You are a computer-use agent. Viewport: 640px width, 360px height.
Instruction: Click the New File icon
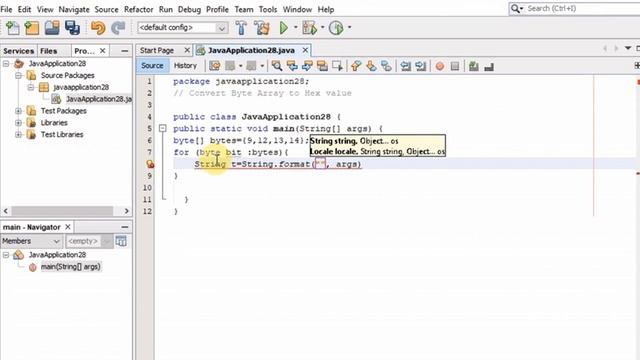point(12,28)
